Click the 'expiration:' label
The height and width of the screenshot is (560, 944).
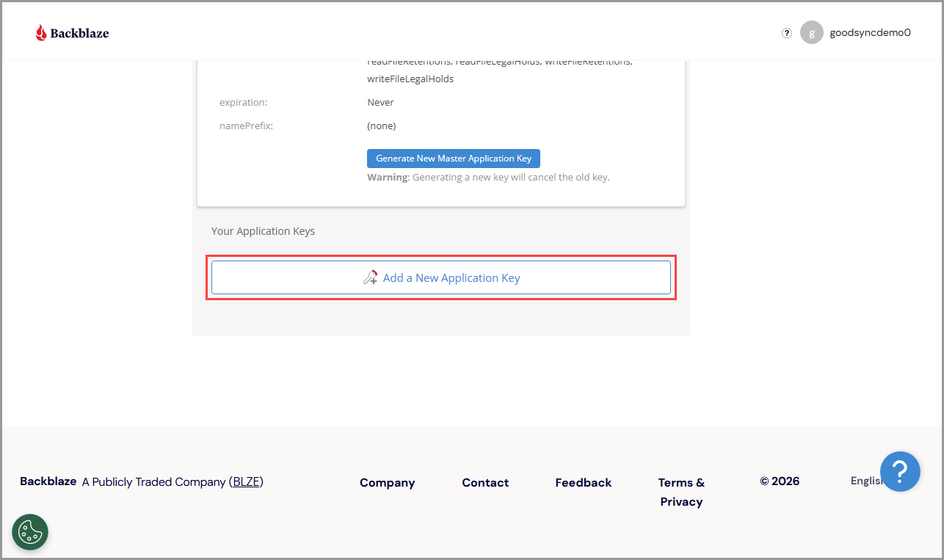[x=243, y=103]
